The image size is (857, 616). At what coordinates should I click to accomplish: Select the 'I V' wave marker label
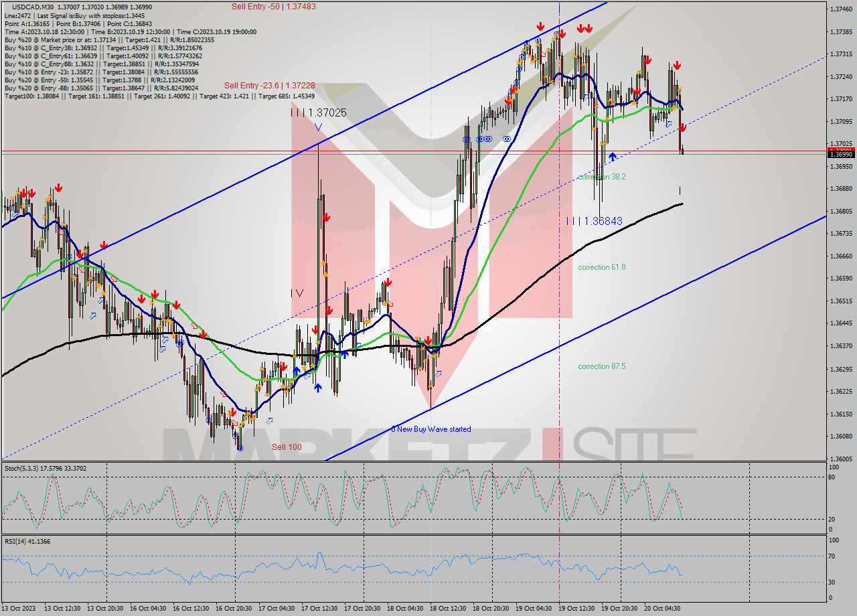[x=297, y=293]
